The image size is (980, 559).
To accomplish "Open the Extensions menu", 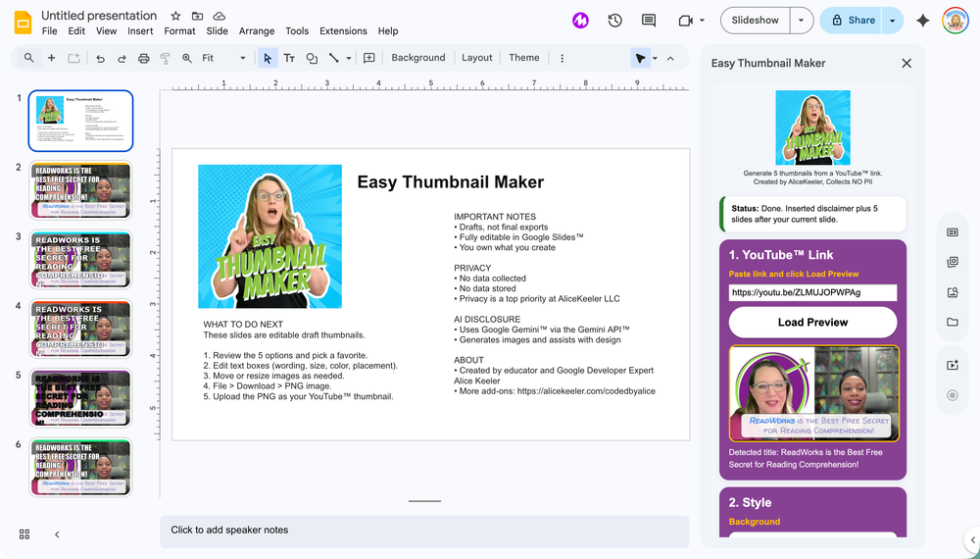I will pos(343,31).
